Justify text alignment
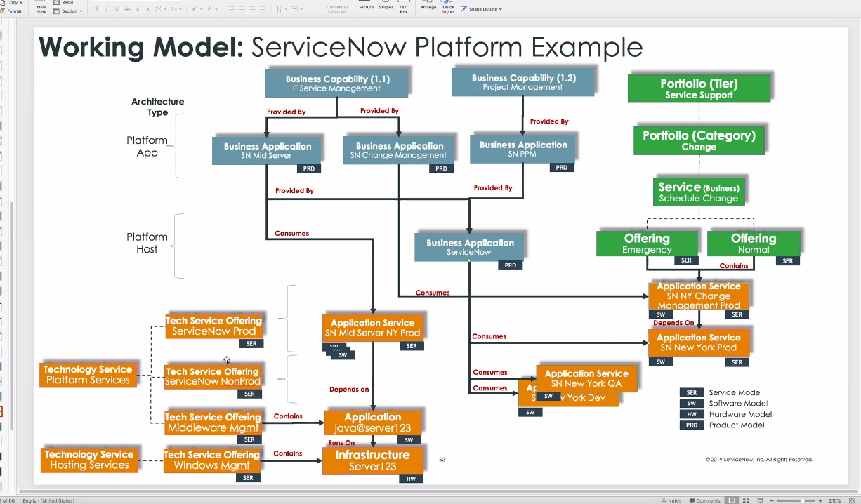 (263, 9)
